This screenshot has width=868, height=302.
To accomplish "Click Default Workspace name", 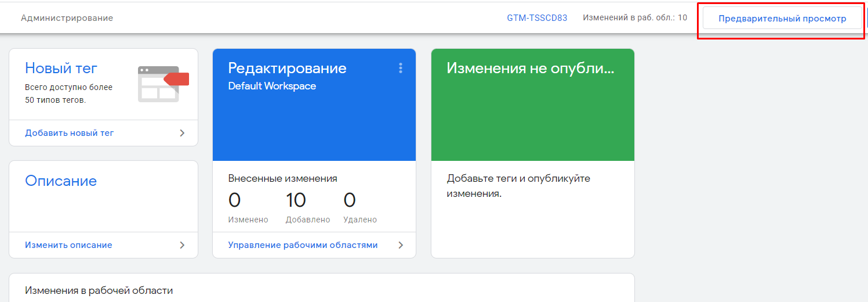I will tap(272, 86).
